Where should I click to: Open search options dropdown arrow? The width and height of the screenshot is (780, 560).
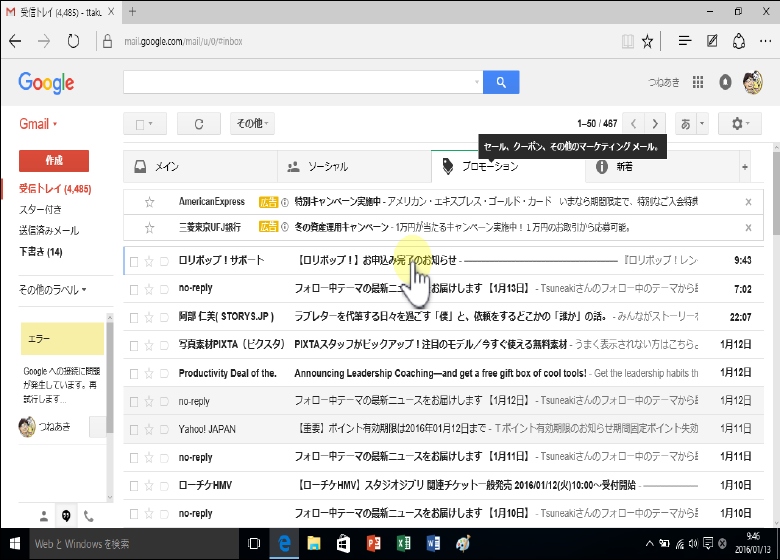point(477,82)
